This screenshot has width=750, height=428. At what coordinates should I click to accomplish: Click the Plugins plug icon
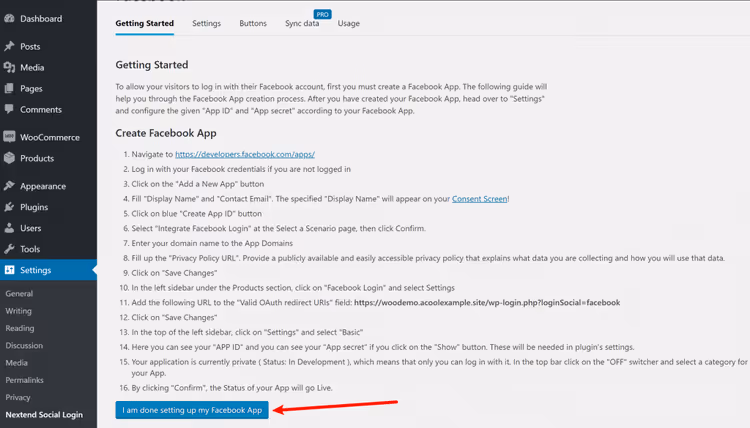[x=9, y=207]
